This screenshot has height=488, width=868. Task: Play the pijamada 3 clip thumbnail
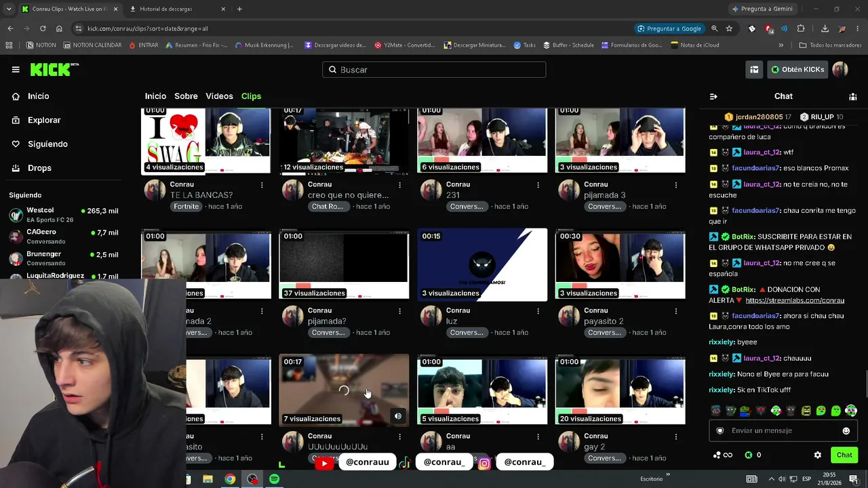click(620, 140)
